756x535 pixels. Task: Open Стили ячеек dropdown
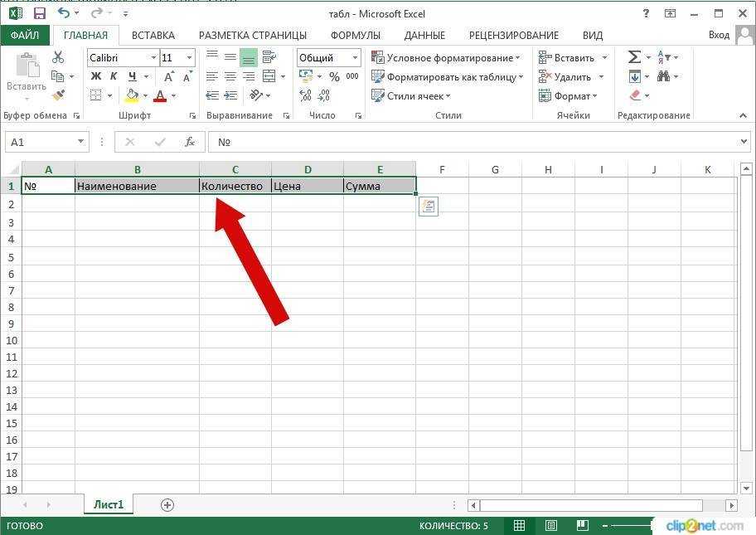click(411, 95)
